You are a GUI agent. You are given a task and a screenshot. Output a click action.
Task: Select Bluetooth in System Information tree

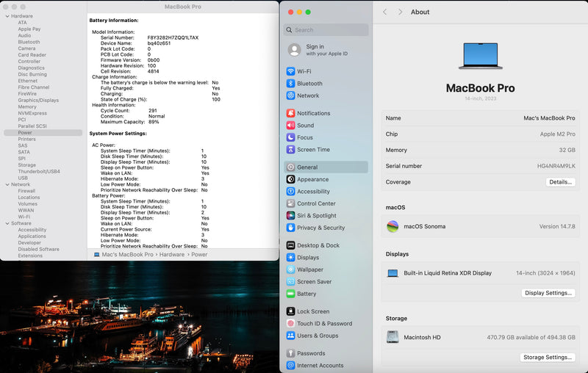(29, 42)
